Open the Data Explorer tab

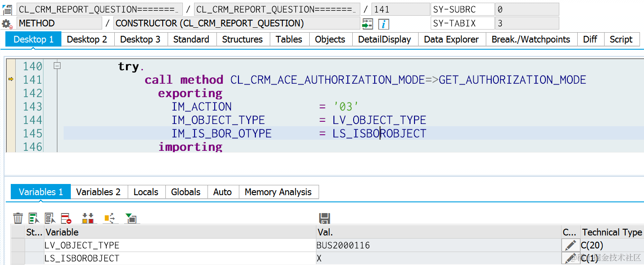(x=451, y=39)
